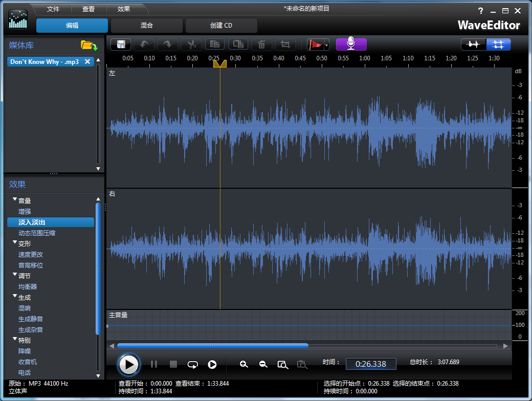
Task: Enable loop playback
Action: point(193,364)
